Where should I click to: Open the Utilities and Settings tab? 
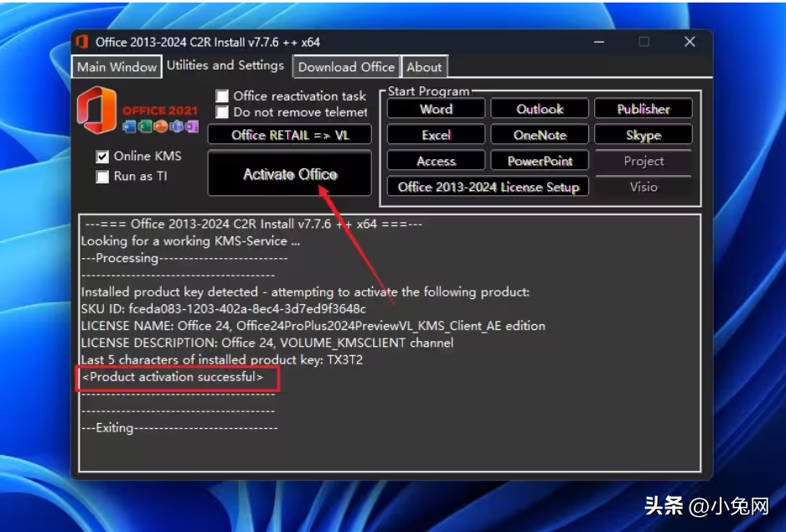(x=225, y=65)
